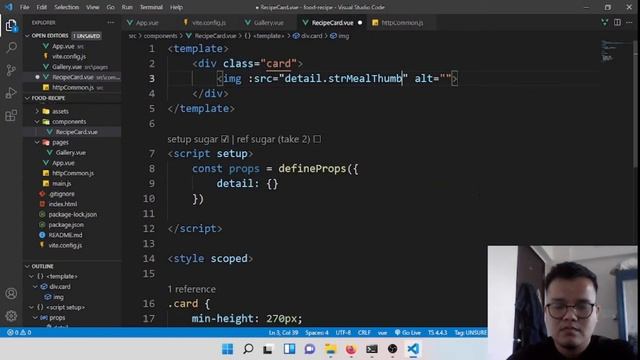
Task: Open Windows Start menu
Action: coord(228,349)
